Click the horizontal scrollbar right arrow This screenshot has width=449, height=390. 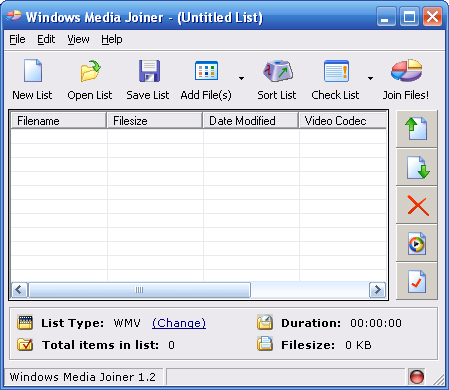(377, 290)
